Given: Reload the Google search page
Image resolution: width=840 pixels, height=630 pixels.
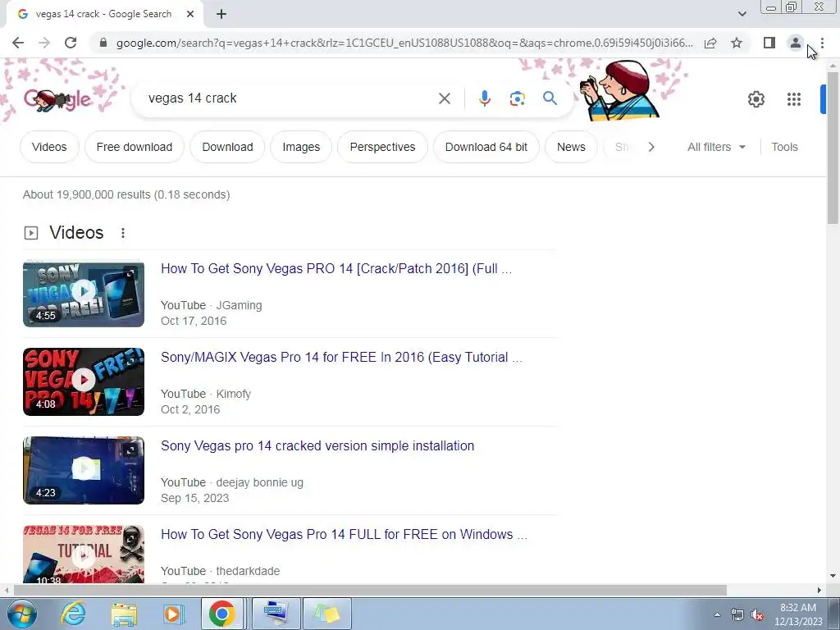Looking at the screenshot, I should point(71,43).
